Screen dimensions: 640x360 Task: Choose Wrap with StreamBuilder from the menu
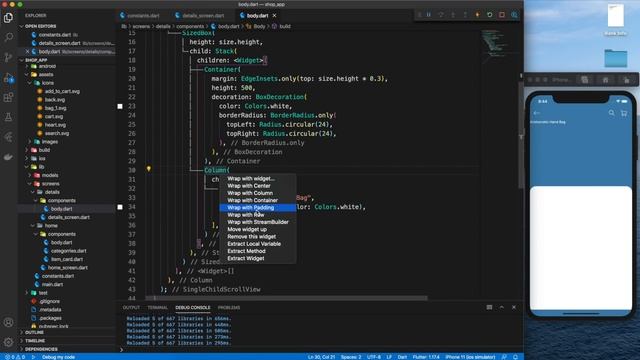click(x=258, y=222)
